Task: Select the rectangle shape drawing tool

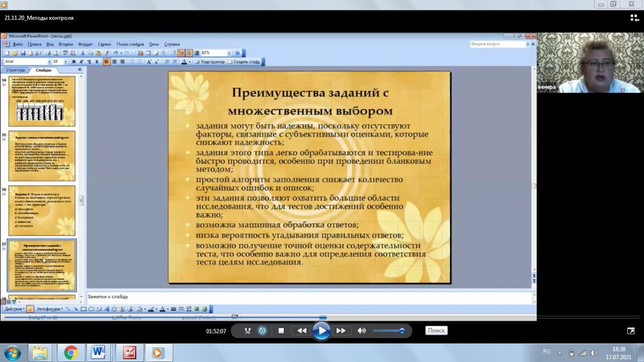Action: (x=84, y=309)
